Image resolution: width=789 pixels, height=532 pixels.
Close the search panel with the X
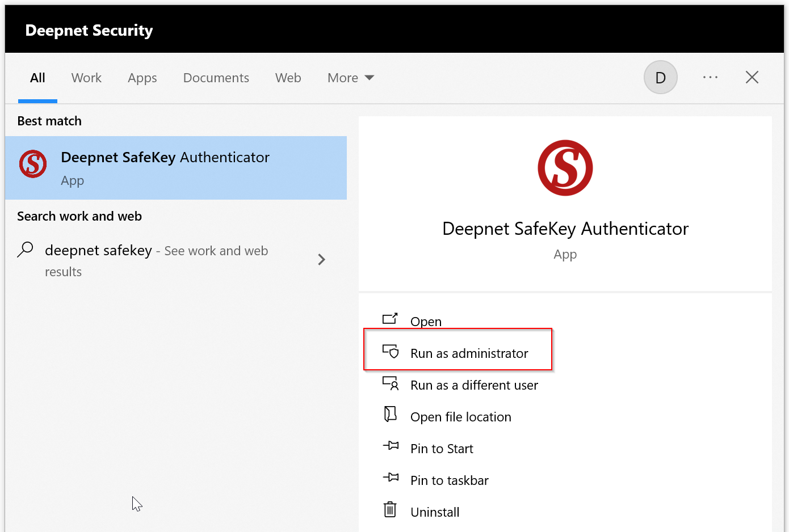tap(752, 78)
